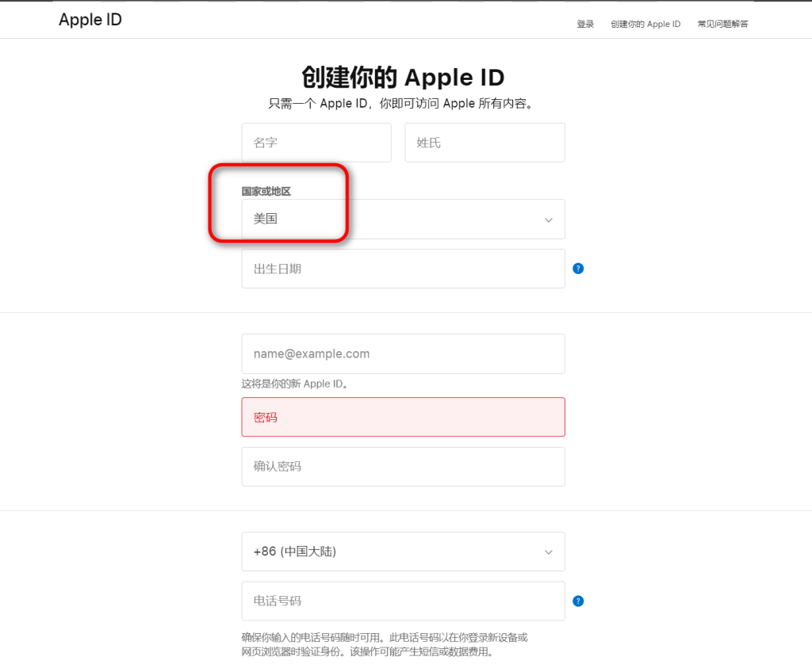
Task: Focus the 电话号码 input field
Action: click(x=403, y=601)
